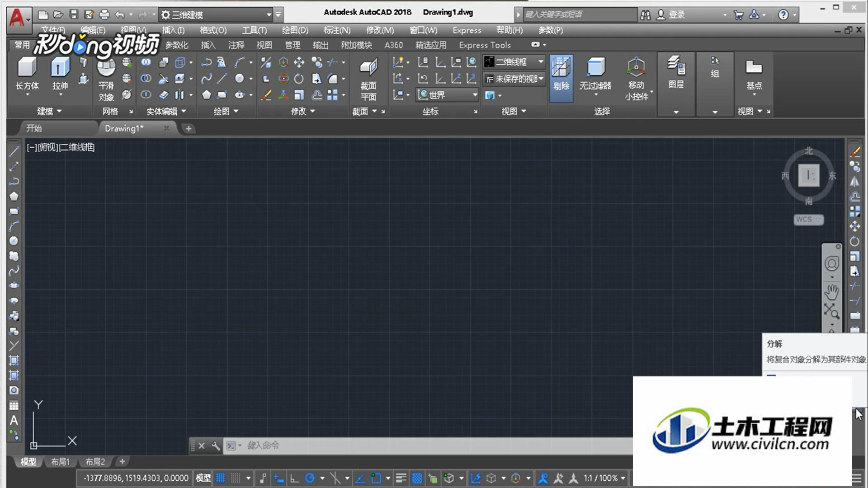
Task: Select the Line draw tool in ribbon
Action: coord(222,79)
